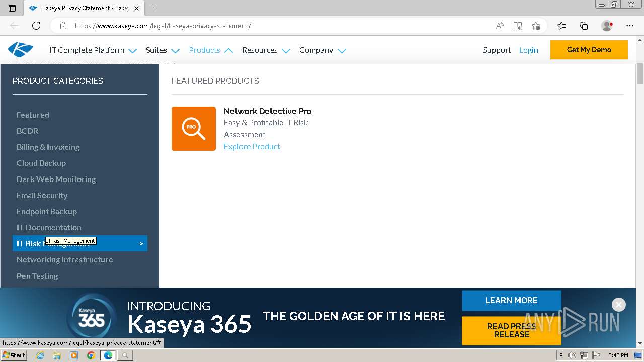Click the page vertical scrollbar thumb
The image size is (644, 362).
click(x=640, y=74)
